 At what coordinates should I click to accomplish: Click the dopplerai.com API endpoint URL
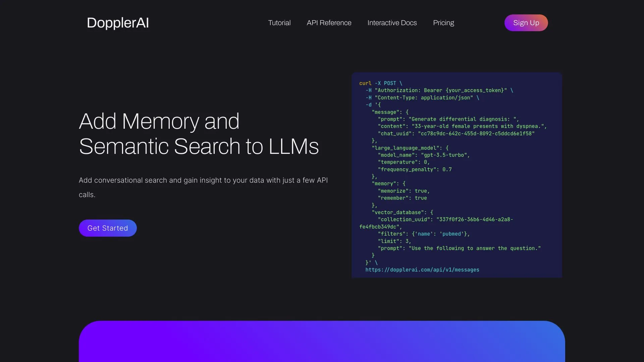pos(422,270)
